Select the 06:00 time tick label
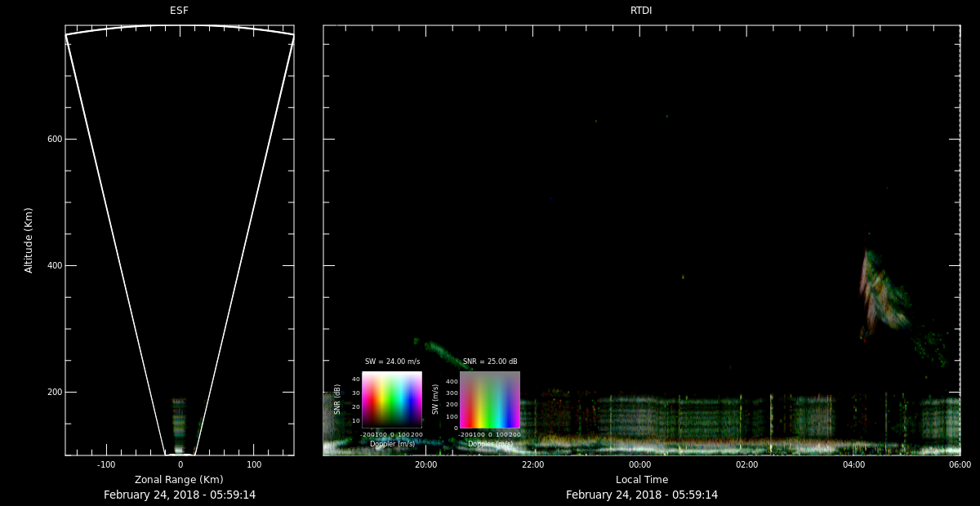980x506 pixels. point(960,464)
